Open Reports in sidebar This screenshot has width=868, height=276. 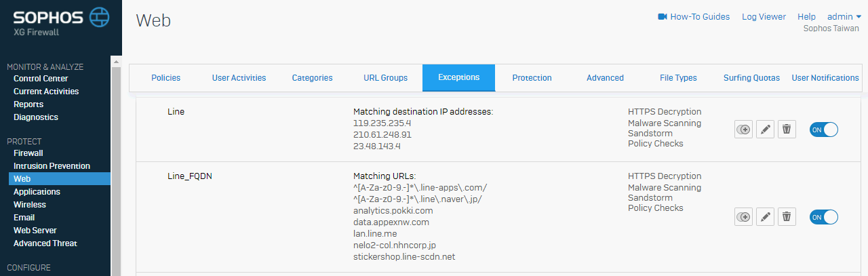28,104
